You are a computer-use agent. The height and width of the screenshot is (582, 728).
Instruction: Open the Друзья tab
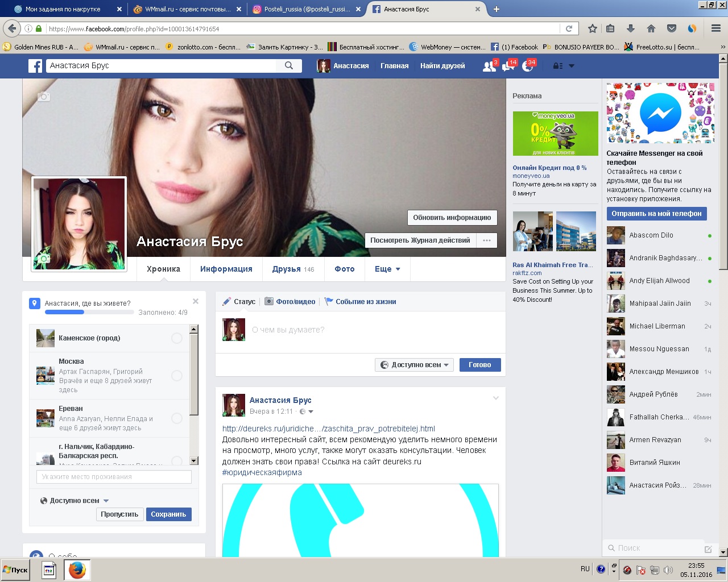click(293, 269)
